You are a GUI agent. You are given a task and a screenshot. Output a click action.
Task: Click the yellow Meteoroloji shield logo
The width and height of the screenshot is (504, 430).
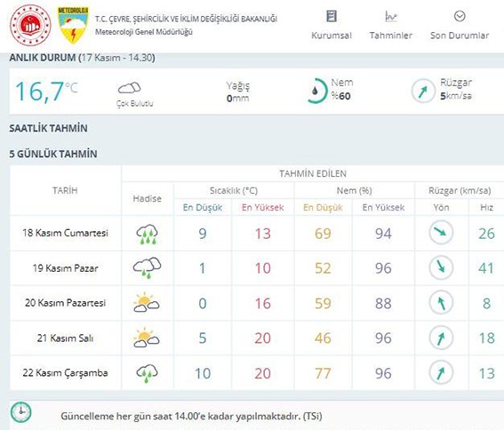[x=73, y=26]
